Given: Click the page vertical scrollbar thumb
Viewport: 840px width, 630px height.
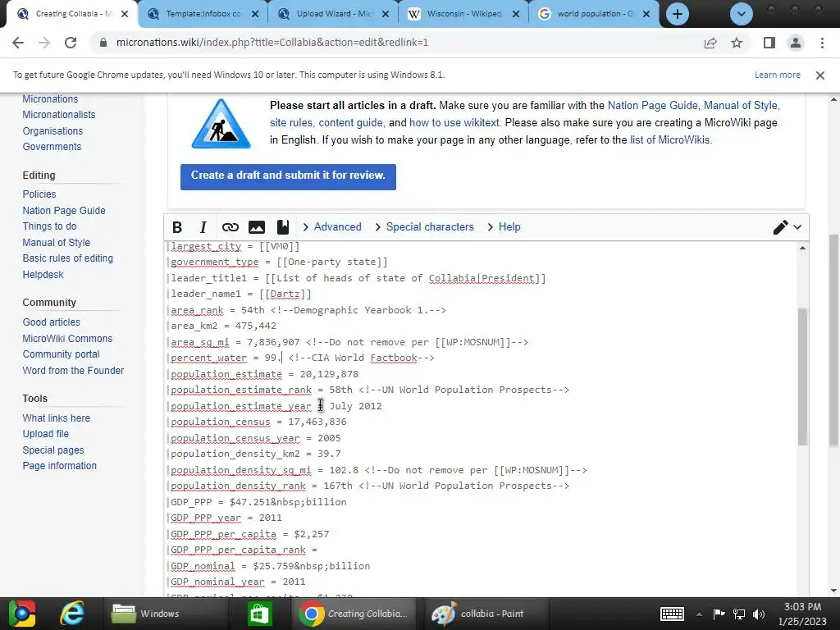Looking at the screenshot, I should [834, 340].
